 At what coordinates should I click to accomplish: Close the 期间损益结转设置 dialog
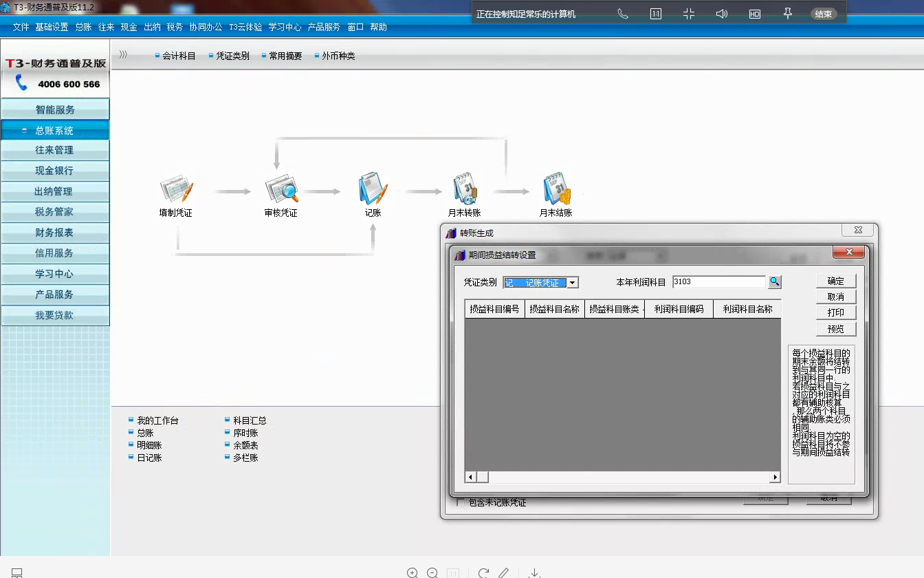(848, 253)
